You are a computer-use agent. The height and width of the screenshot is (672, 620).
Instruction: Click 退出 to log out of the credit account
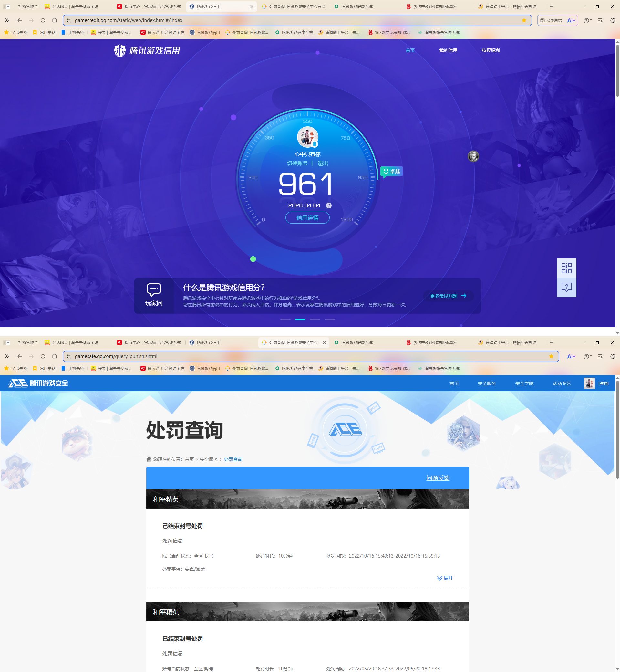coord(324,163)
